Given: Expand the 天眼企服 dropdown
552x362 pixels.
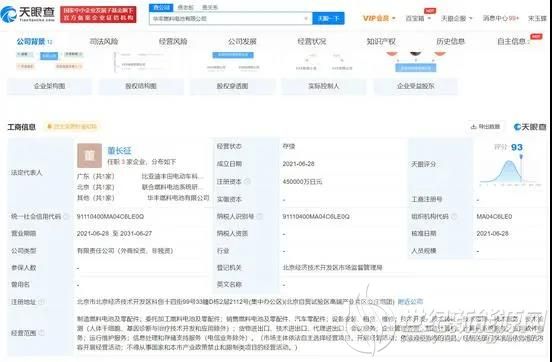Looking at the screenshot, I should pos(456,18).
